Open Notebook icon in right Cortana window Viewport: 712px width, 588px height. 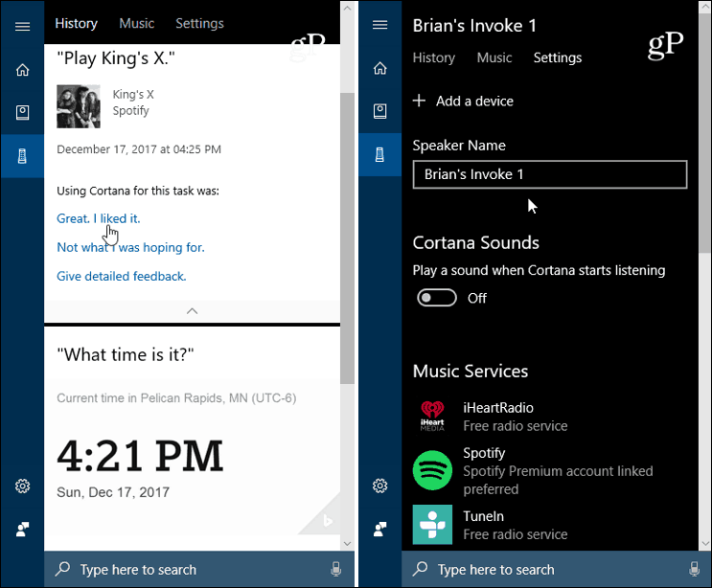pos(380,111)
